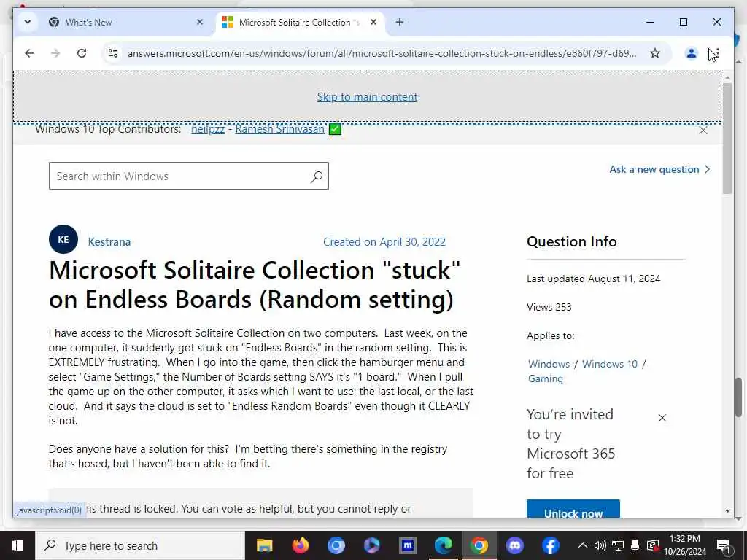This screenshot has height=560, width=747.
Task: Reload the current page
Action: (x=82, y=53)
